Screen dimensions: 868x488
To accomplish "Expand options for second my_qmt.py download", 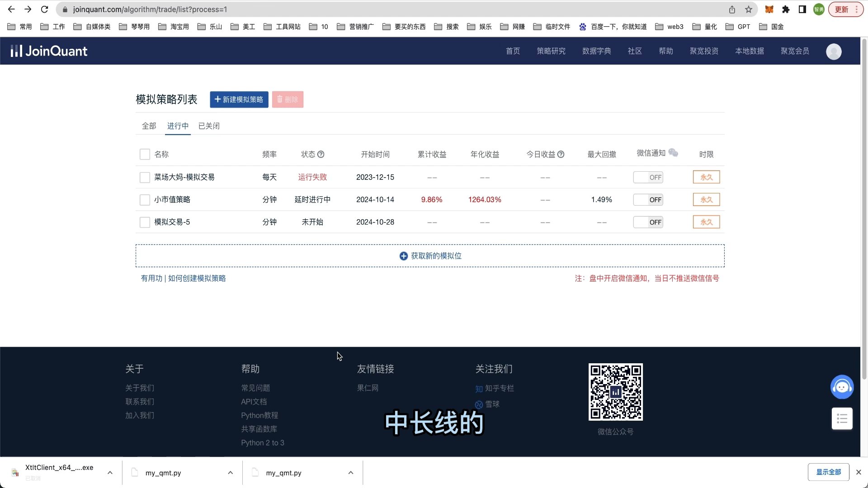I will [351, 473].
